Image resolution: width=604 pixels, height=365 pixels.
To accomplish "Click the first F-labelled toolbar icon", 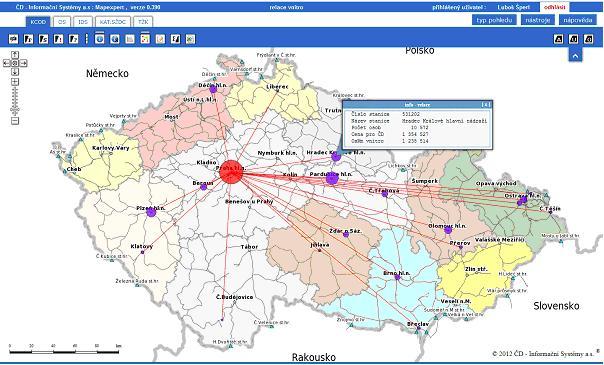I will coord(29,39).
